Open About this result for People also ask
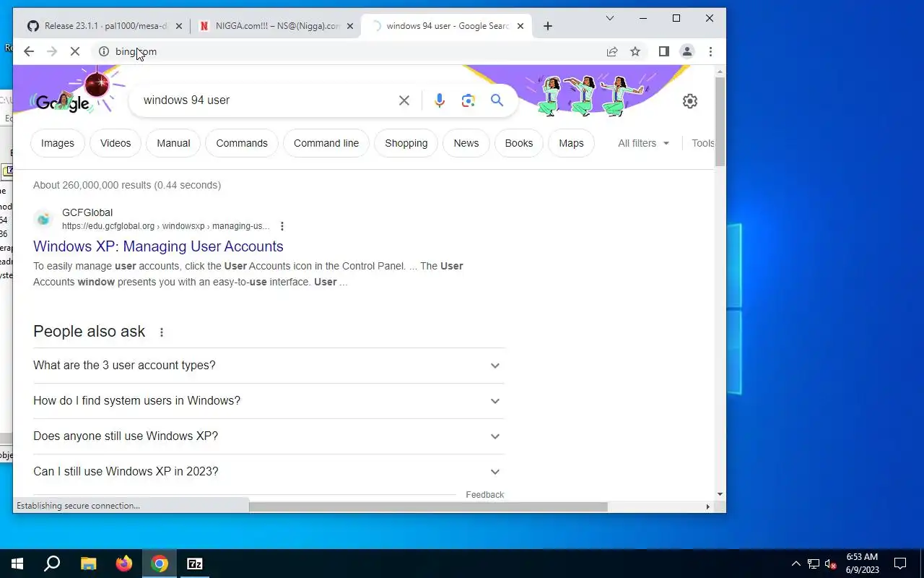 pyautogui.click(x=162, y=332)
